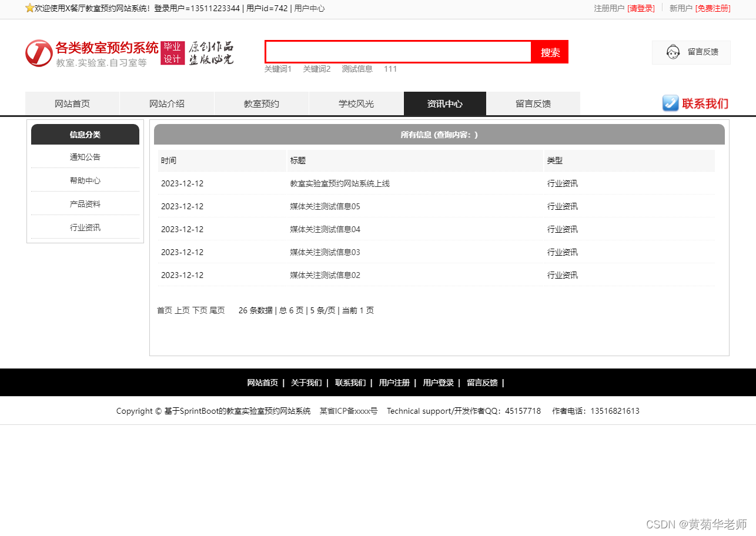
Task: Select the 资讯中心 navigation tab
Action: 445,104
